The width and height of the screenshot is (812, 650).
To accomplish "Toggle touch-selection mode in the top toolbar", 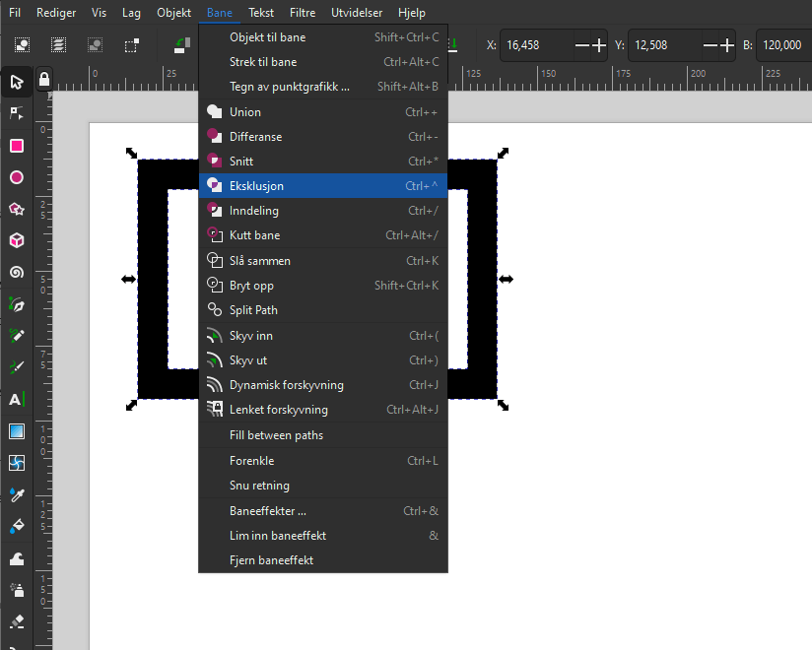I will coord(131,45).
